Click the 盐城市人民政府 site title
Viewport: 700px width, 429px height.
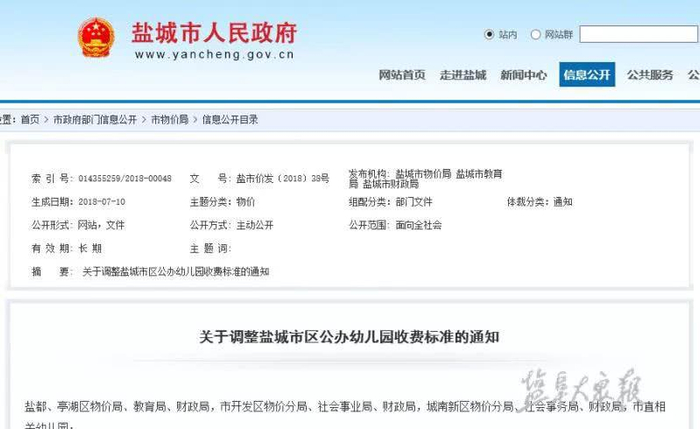(214, 33)
